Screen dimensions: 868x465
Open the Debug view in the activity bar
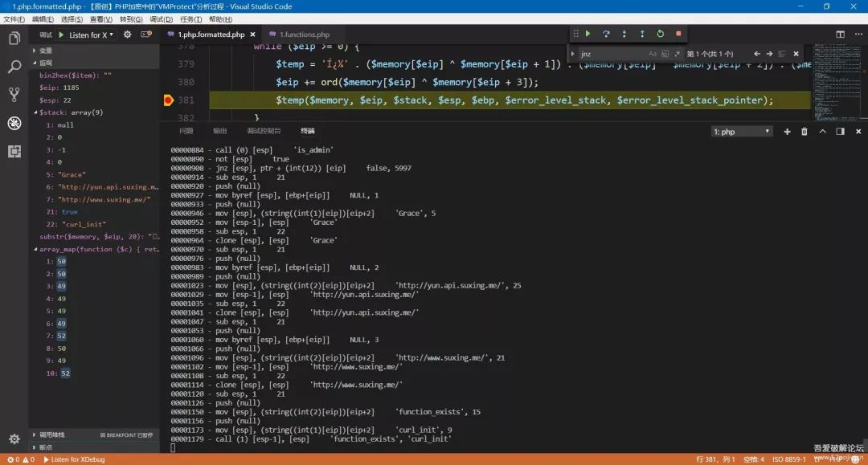click(x=14, y=123)
